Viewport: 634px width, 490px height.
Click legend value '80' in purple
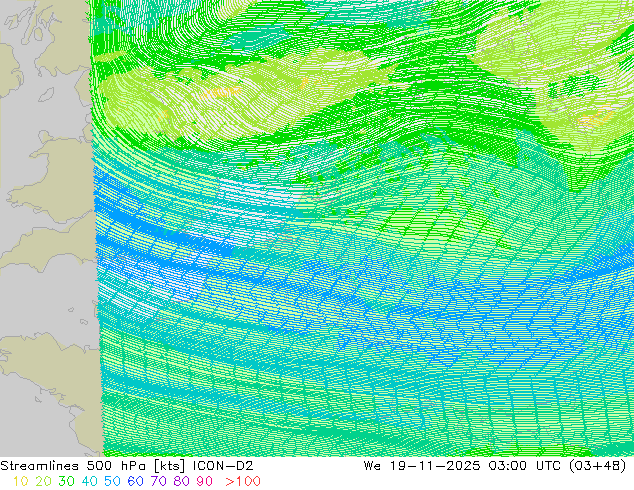point(182,481)
